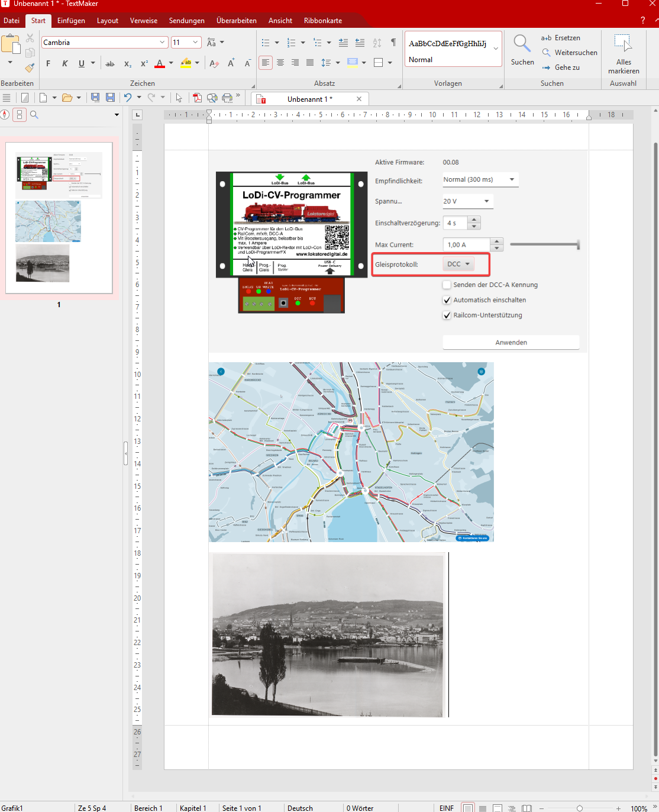Open the Einfügen ribbon tab

(x=71, y=21)
